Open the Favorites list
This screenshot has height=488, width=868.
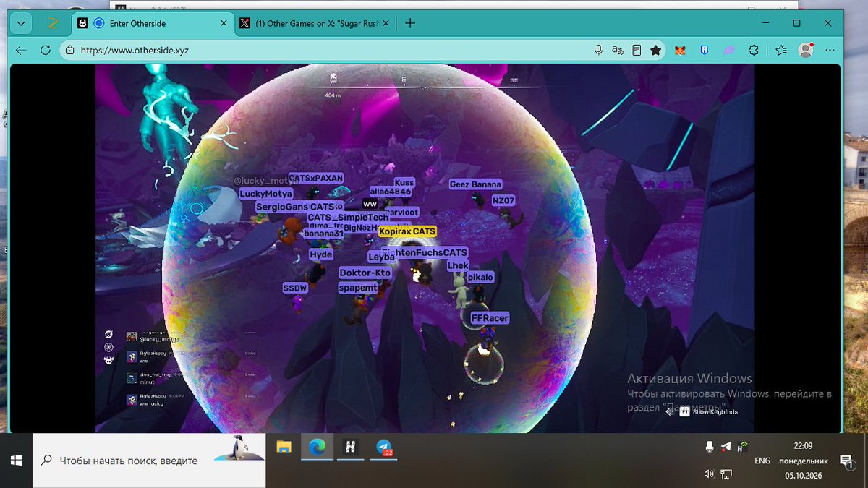[x=781, y=50]
